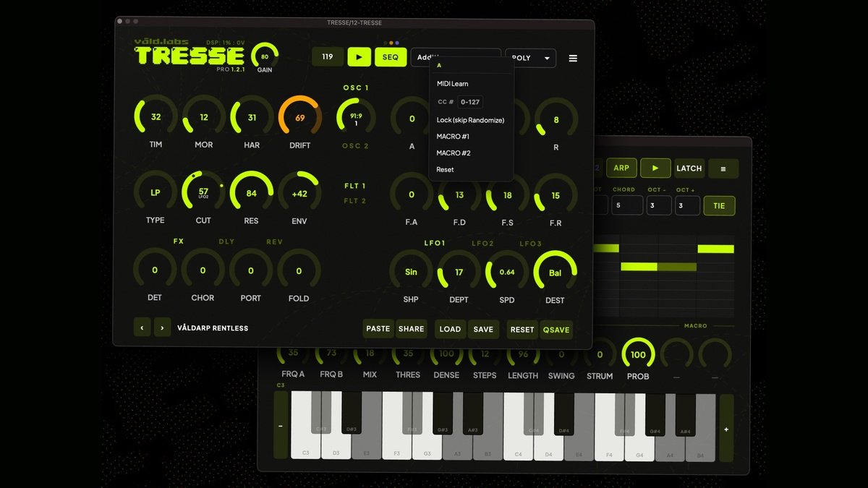Click the CC # 0-127 input field
The width and height of the screenshot is (868, 488).
tap(469, 102)
